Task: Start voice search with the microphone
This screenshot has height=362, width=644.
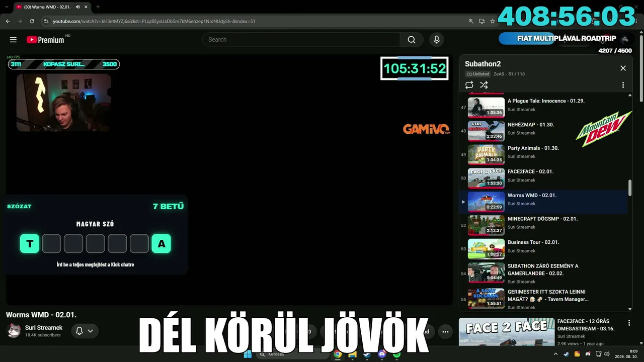Action: (x=436, y=40)
